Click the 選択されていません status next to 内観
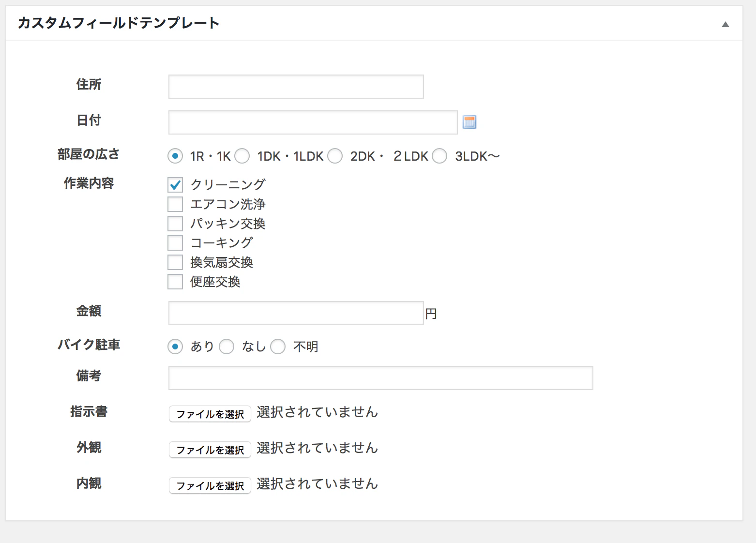756x543 pixels. coord(318,483)
